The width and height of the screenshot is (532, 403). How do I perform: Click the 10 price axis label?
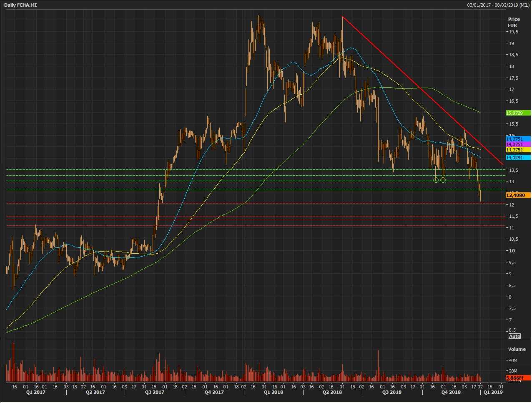pyautogui.click(x=512, y=251)
